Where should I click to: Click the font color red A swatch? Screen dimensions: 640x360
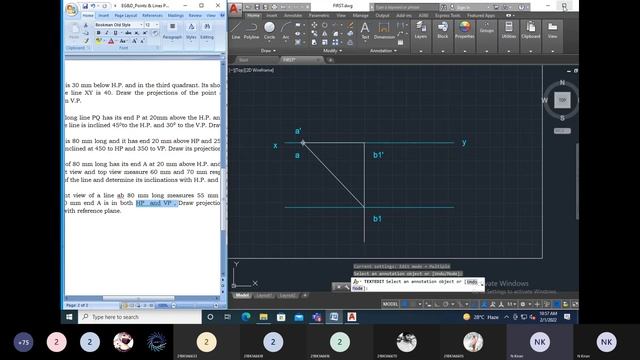point(111,41)
